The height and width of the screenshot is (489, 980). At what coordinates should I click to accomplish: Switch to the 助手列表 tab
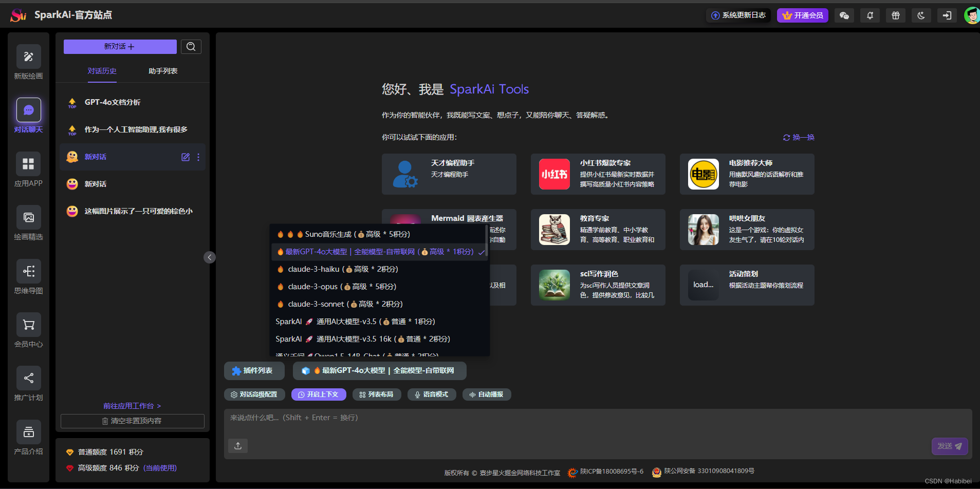[163, 71]
